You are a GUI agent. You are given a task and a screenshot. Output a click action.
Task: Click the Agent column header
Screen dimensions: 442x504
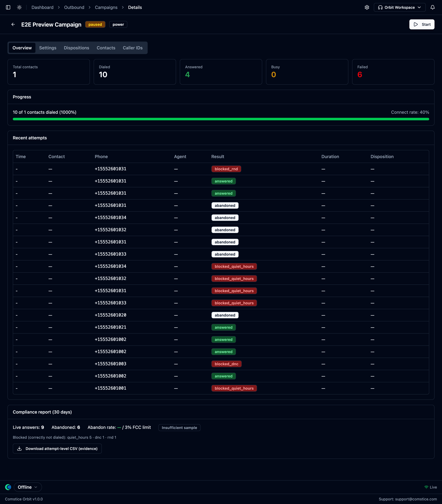(x=180, y=157)
